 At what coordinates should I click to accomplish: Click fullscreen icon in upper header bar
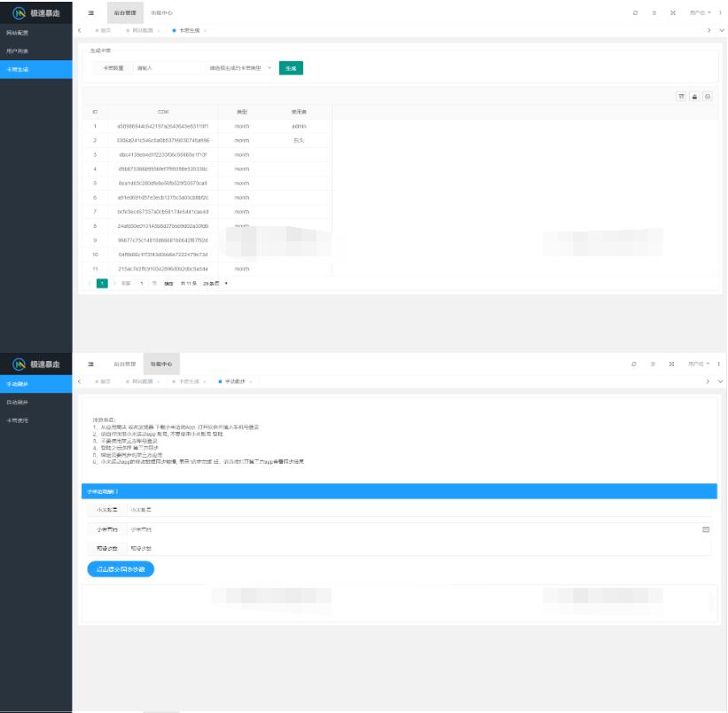point(672,13)
